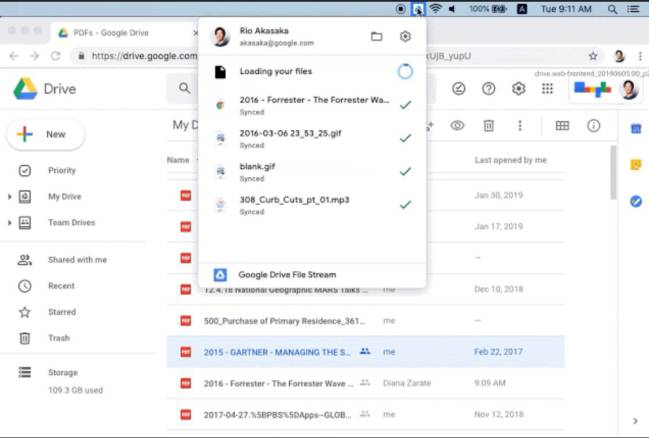Click Rio Akasaka account header
The width and height of the screenshot is (649, 438).
[276, 36]
